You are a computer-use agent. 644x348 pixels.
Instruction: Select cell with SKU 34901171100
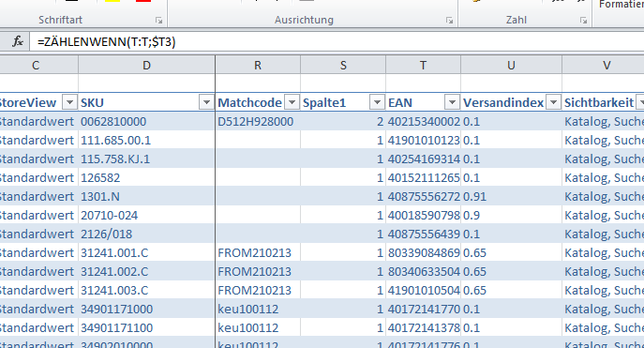coord(146,328)
